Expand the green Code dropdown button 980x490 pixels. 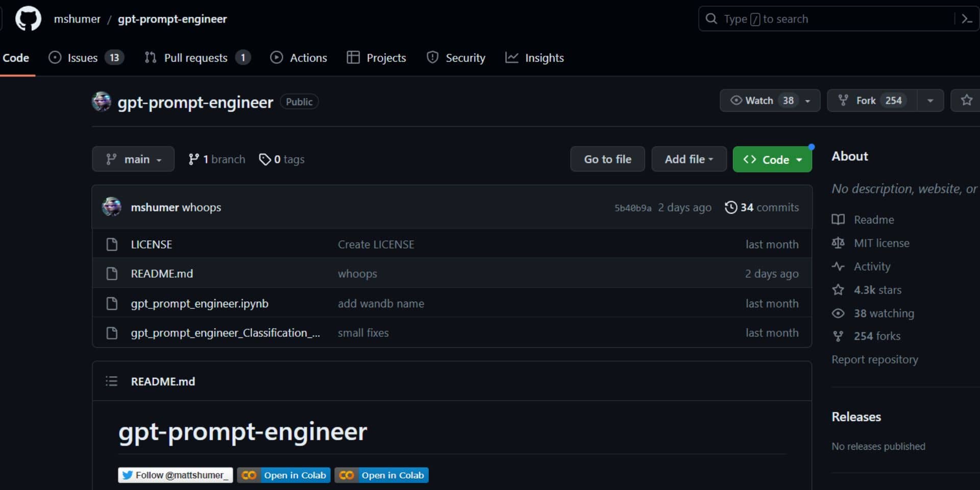(772, 159)
